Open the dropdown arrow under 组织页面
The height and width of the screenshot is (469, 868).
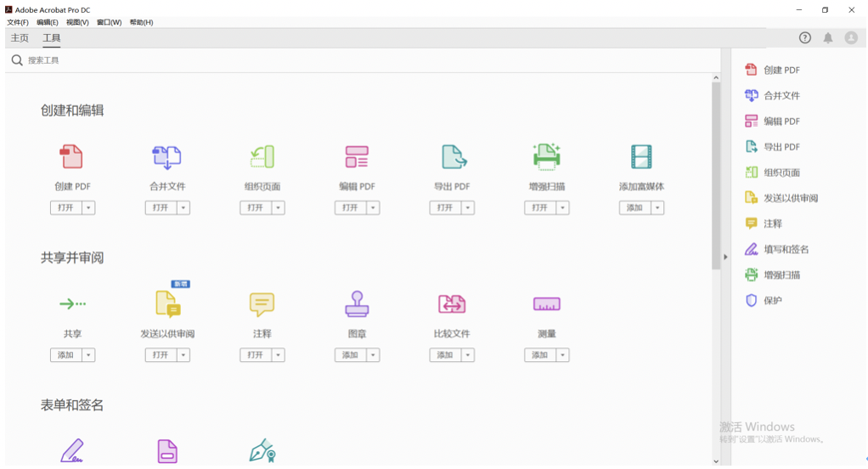[279, 207]
